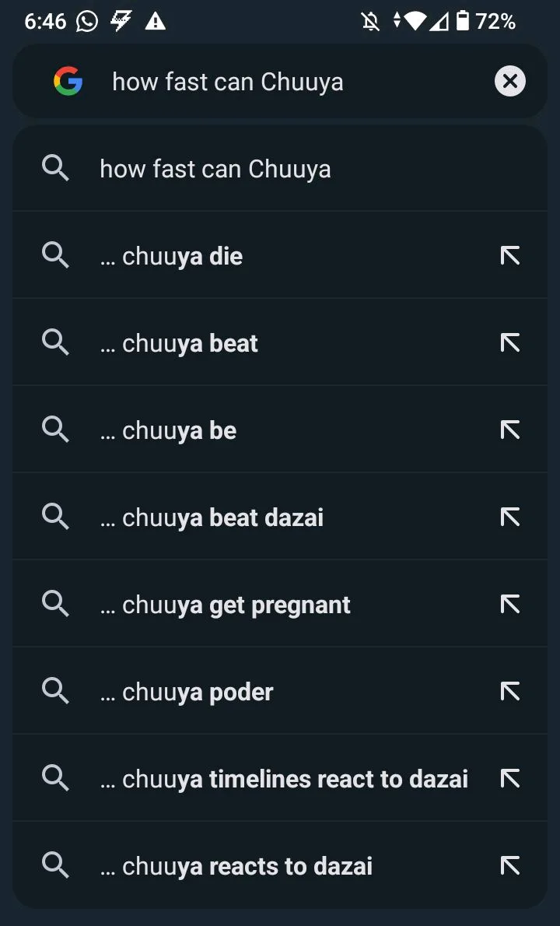The image size is (560, 926).
Task: Click the search field containing 'how fast can Chuuya'
Action: tap(280, 81)
